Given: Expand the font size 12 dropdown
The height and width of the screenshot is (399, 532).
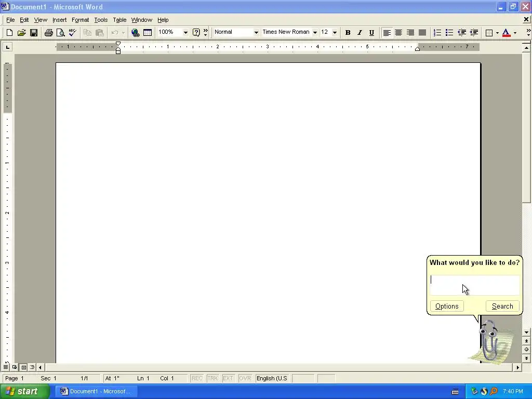Looking at the screenshot, I should tap(335, 33).
